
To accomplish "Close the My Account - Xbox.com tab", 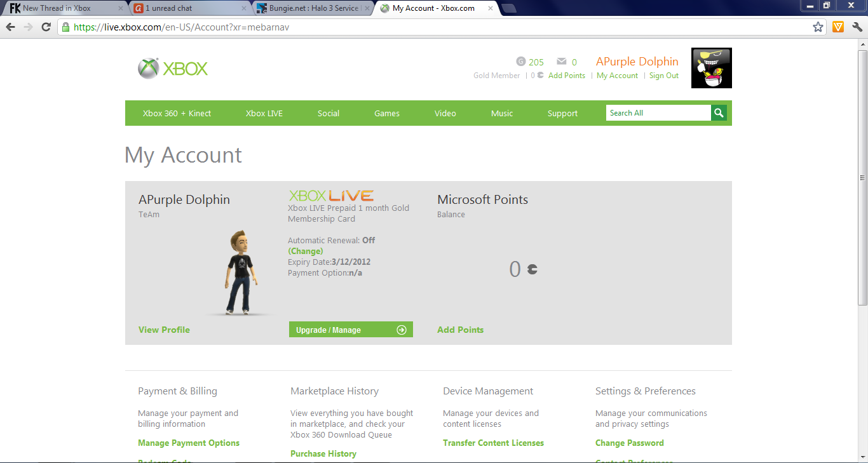I will (490, 8).
